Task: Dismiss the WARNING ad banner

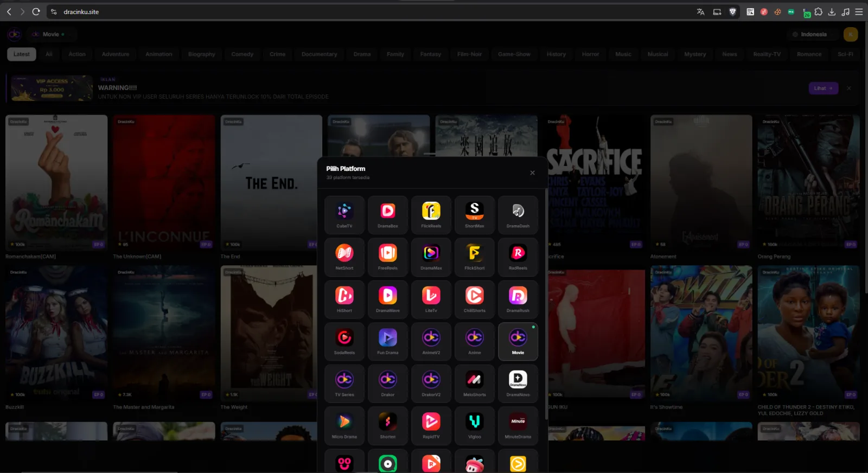Action: pos(849,88)
